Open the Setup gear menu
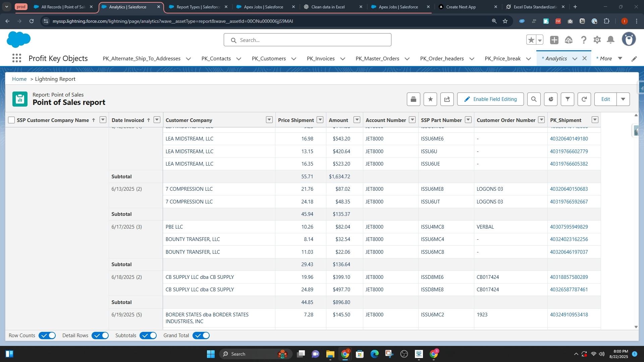Viewport: 644px width, 362px height. pos(597,40)
